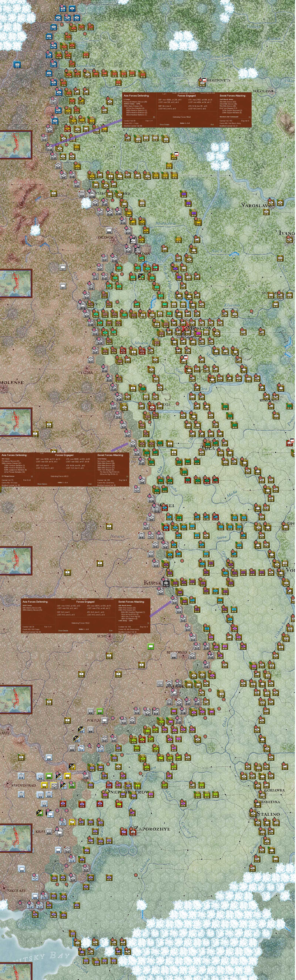Screen dimensions: 296x980
Task: Select 299th Infantry Division (15) entry
Action: pos(32,610)
